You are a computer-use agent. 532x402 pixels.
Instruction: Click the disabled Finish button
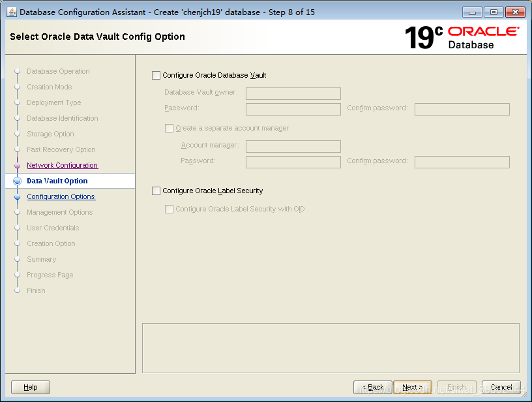(456, 387)
